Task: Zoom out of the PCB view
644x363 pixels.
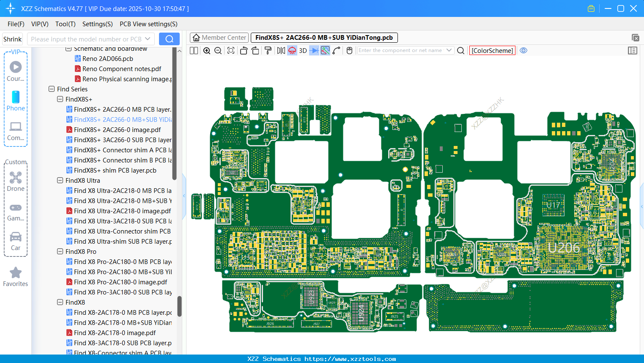Action: (x=217, y=50)
